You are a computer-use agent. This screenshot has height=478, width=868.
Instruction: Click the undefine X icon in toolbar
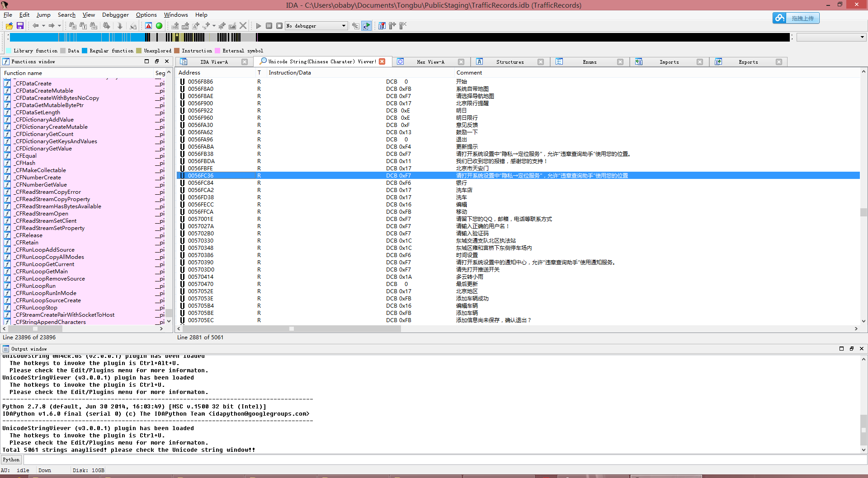[243, 26]
